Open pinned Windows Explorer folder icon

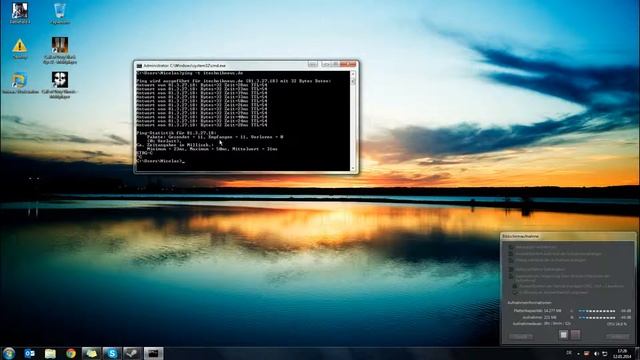click(50, 353)
